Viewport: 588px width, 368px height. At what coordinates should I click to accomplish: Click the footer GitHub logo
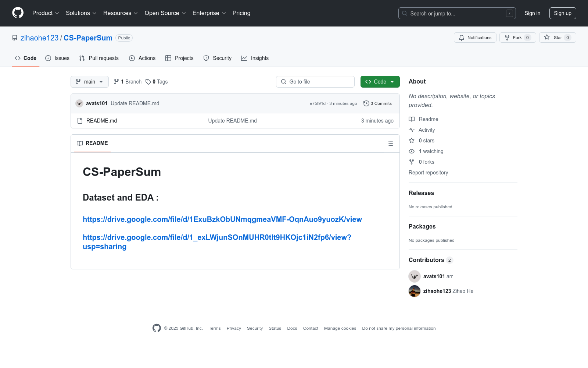pos(157,328)
